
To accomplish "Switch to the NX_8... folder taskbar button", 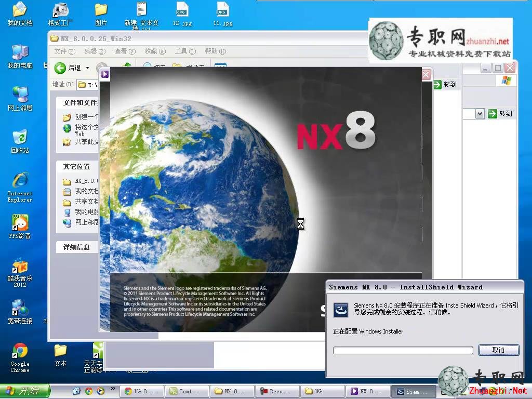I will tap(232, 391).
